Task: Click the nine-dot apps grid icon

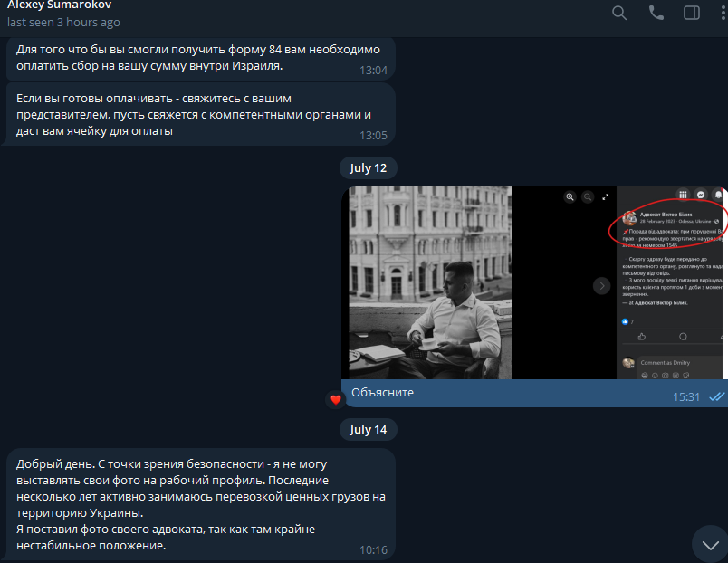Action: 683,195
